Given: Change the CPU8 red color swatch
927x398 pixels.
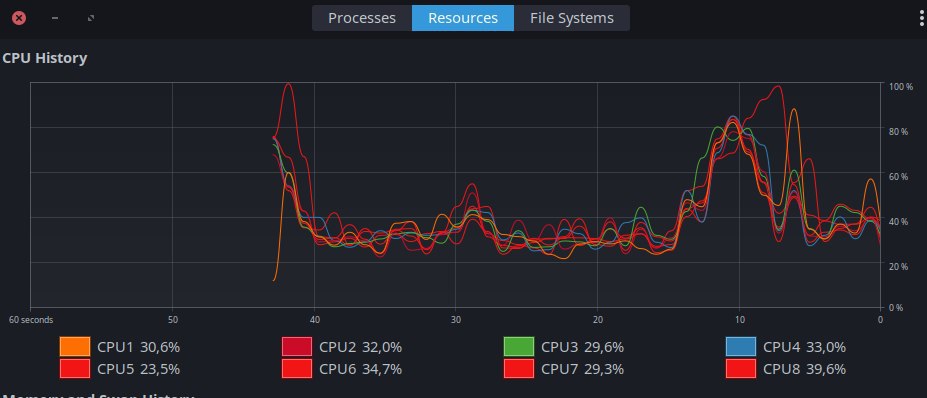Looking at the screenshot, I should coord(741,368).
